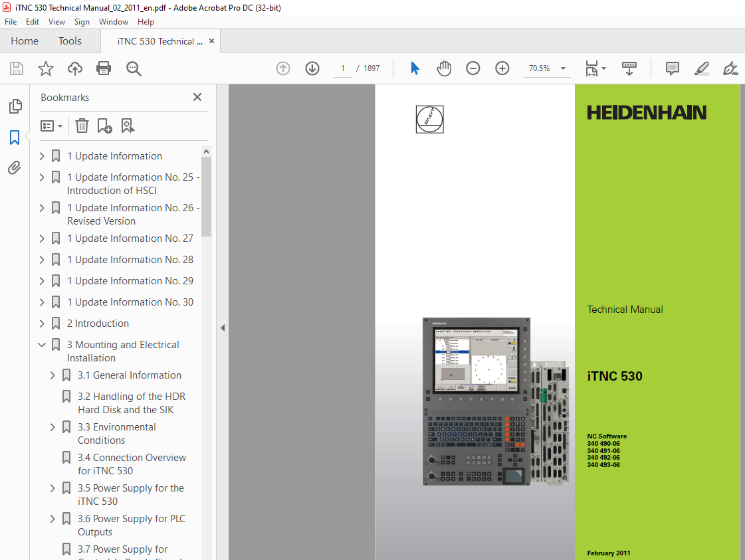Expand '3.5 Power Supply for the iTNC 530'
The image size is (745, 560).
point(53,488)
